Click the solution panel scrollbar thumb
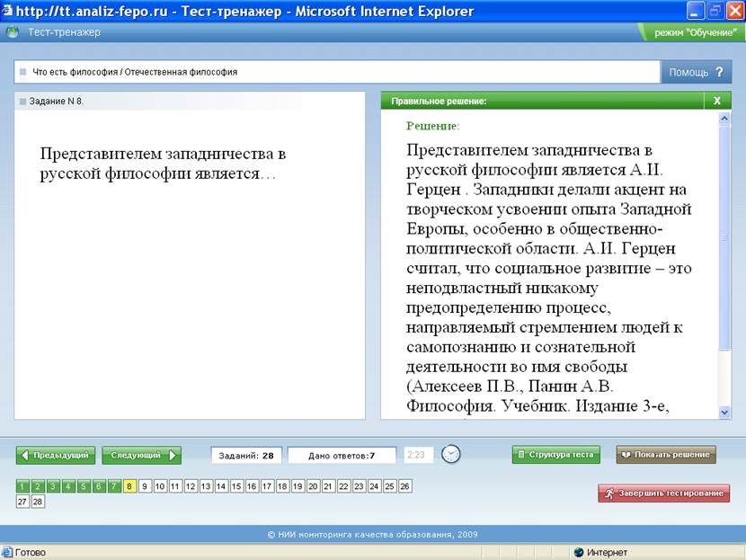 724,236
